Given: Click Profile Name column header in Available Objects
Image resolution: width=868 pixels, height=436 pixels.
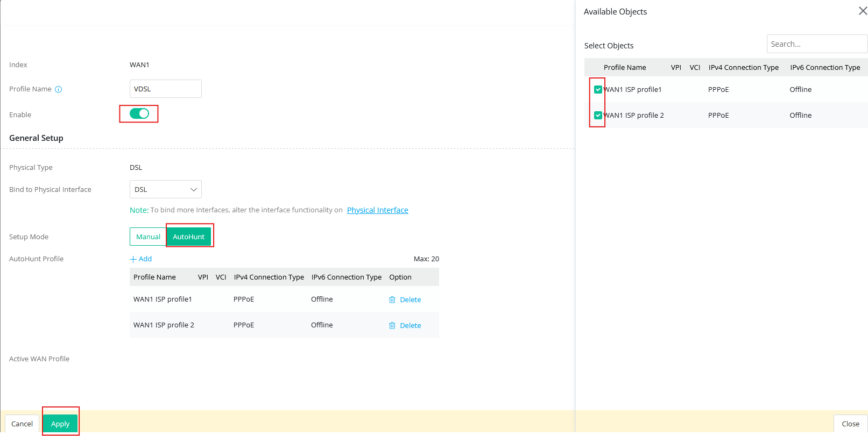Looking at the screenshot, I should click(x=625, y=68).
